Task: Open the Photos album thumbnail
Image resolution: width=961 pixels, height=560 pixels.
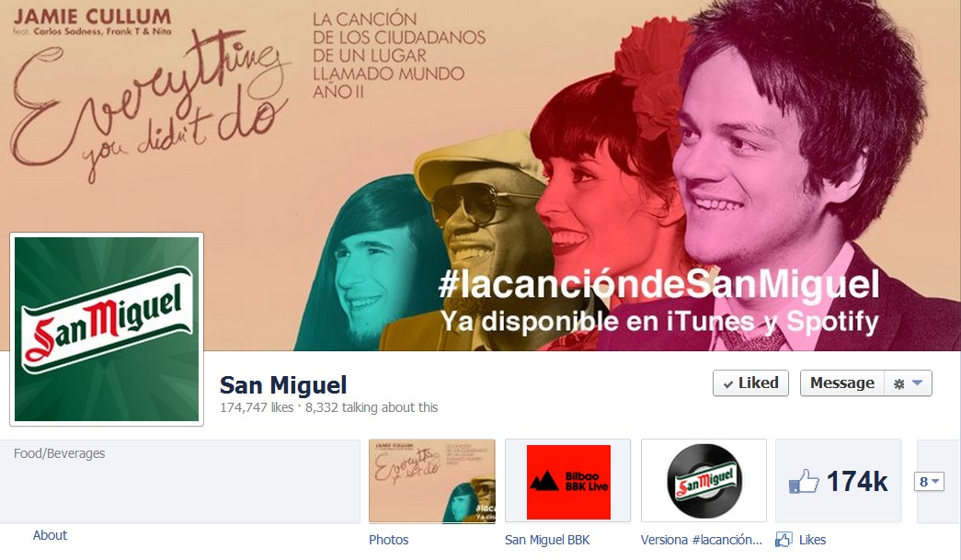Action: pyautogui.click(x=432, y=481)
